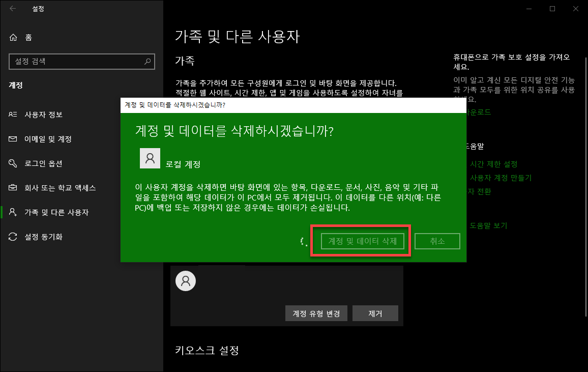The height and width of the screenshot is (372, 588).
Task: Click the 계정 및 데이터 삭제 button
Action: pyautogui.click(x=362, y=241)
